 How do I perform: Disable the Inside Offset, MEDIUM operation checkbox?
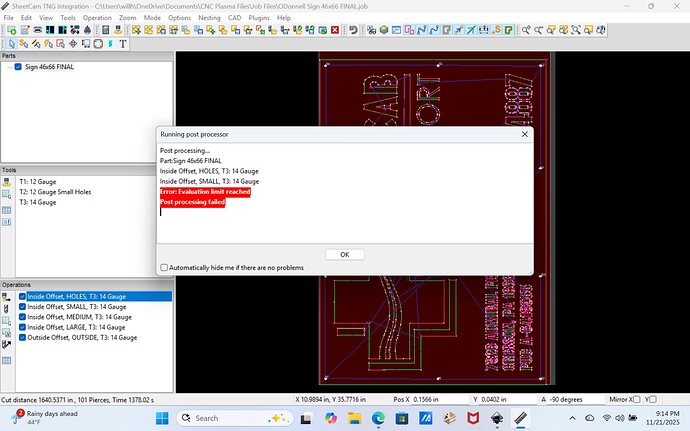pyautogui.click(x=23, y=317)
